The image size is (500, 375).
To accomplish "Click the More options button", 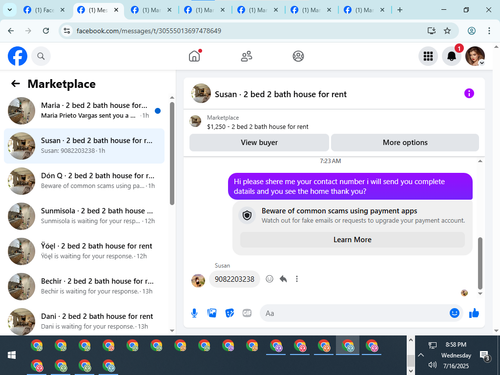I will click(x=405, y=142).
